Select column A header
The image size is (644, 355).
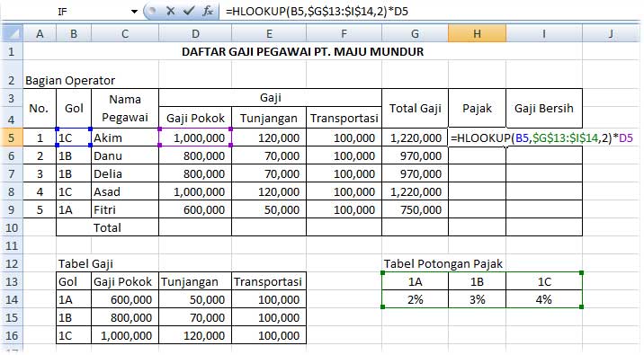[40, 33]
